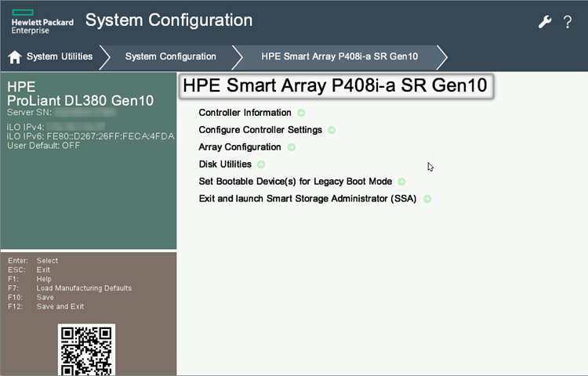Select Exit and launch Smart Storage Administrator

click(307, 199)
